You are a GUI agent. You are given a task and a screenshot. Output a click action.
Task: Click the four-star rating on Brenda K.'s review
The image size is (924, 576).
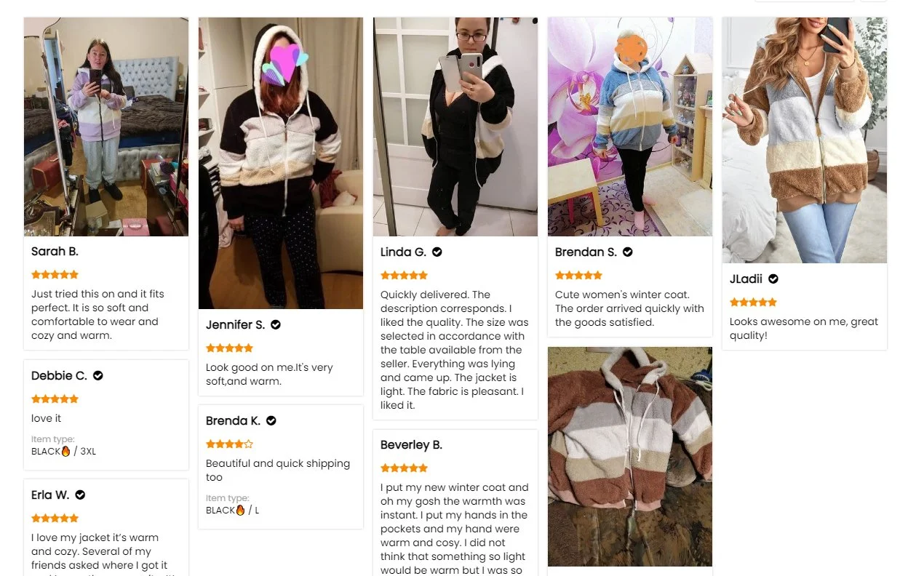point(229,444)
